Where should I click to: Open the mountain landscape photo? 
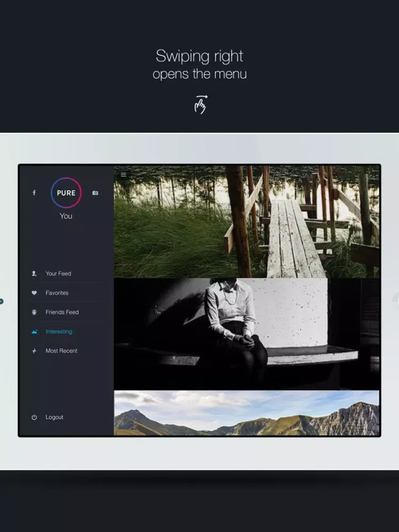[247, 413]
